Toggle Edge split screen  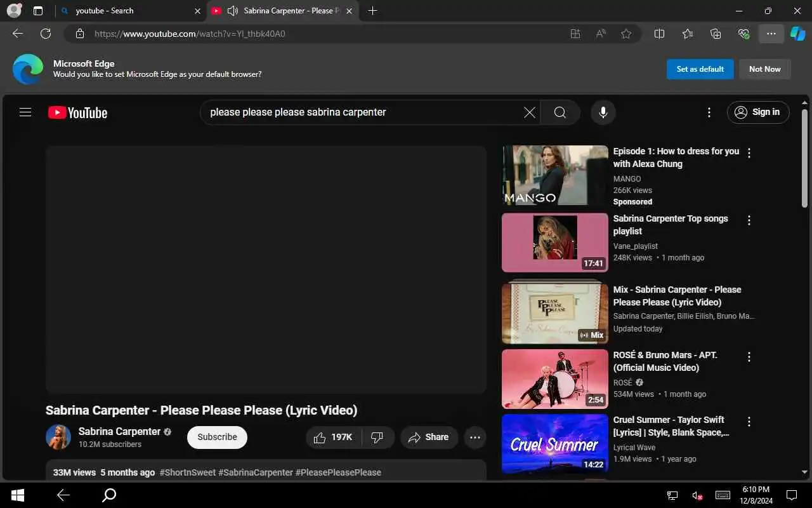659,34
